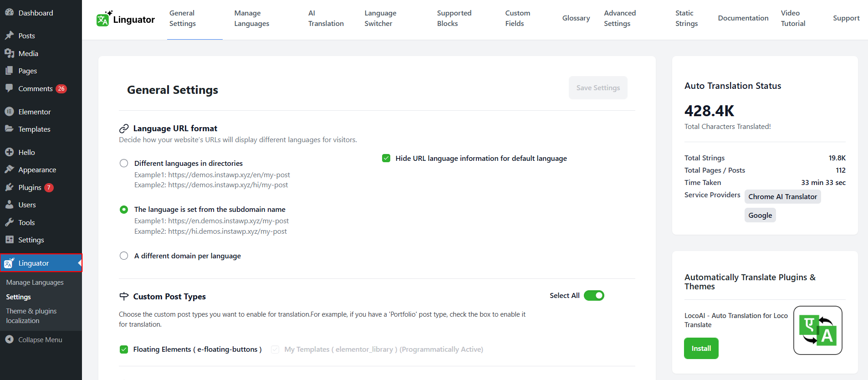868x380 pixels.
Task: Uncheck Floating Elements post type
Action: tap(124, 349)
